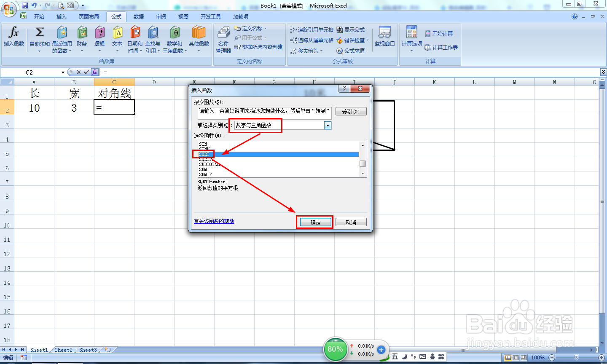Image resolution: width=607 pixels, height=364 pixels.
Task: Click 取消 (Cancel) in Insert Function dialog
Action: (x=351, y=222)
